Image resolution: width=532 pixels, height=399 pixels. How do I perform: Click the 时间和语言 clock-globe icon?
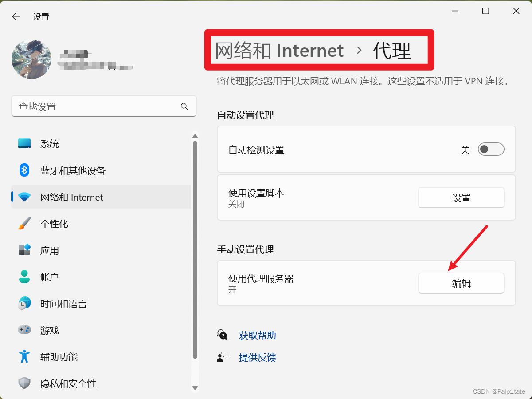(x=25, y=303)
